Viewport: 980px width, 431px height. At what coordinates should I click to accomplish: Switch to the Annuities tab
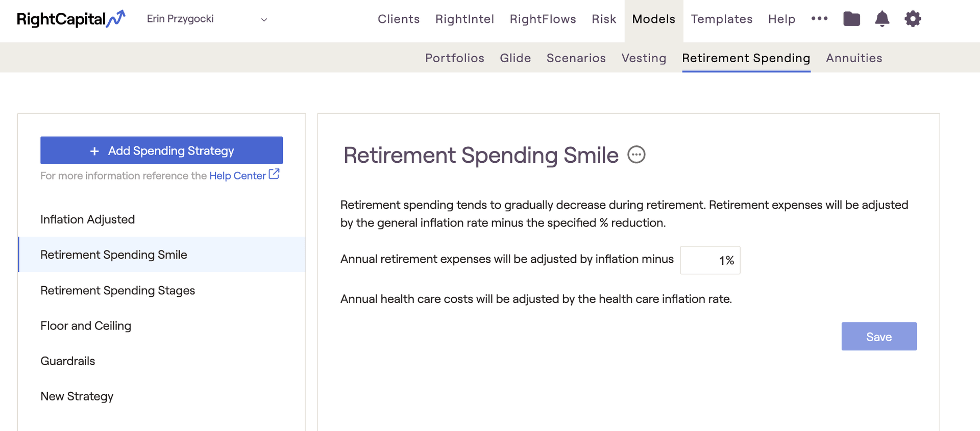(x=854, y=58)
